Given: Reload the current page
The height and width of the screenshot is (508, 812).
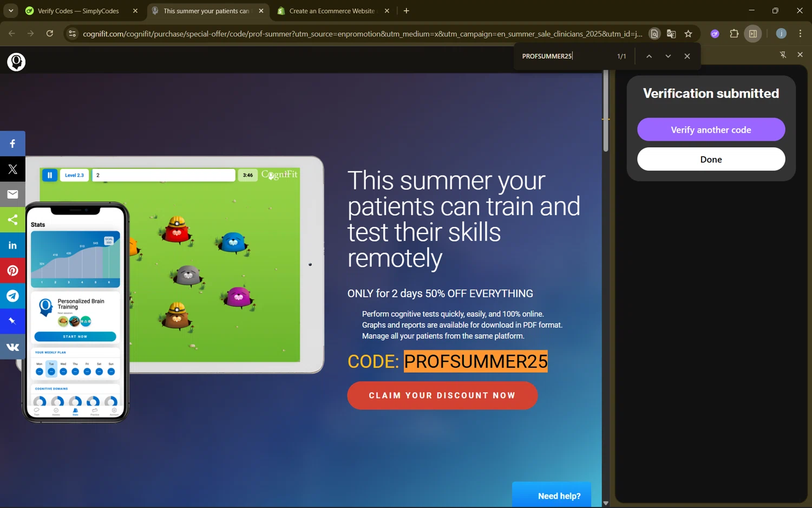Looking at the screenshot, I should (x=50, y=34).
